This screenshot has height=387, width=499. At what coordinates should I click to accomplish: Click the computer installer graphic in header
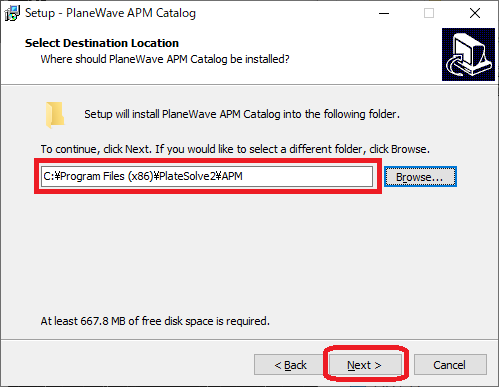[x=468, y=54]
